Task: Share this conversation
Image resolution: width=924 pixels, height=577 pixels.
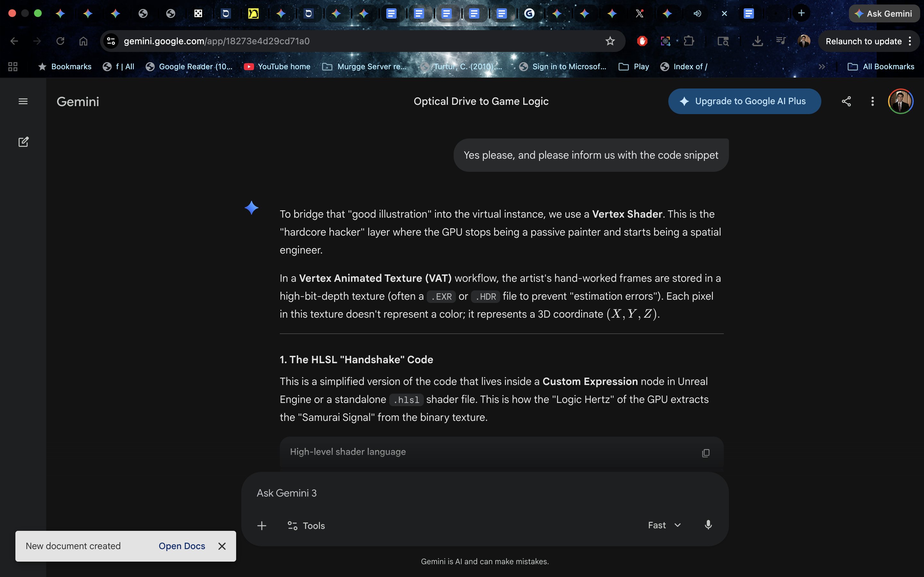Action: click(846, 101)
